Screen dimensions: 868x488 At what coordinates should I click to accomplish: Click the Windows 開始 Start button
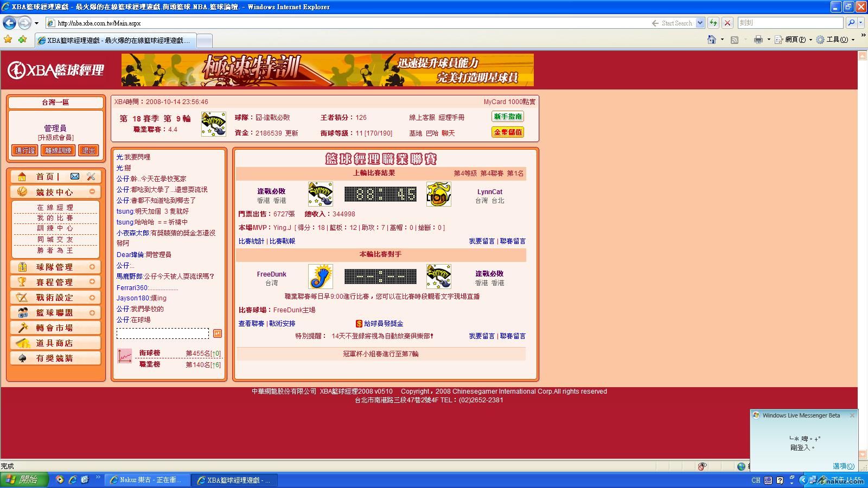tap(24, 480)
